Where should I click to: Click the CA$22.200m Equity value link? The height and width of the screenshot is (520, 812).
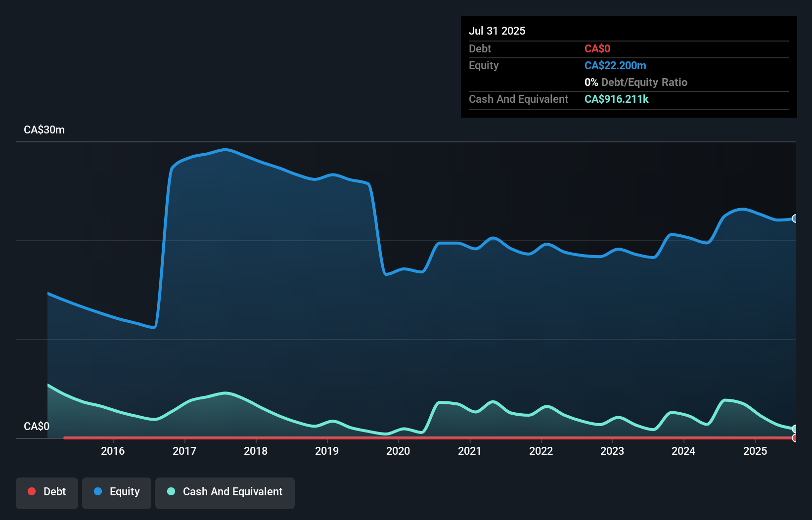pos(616,65)
